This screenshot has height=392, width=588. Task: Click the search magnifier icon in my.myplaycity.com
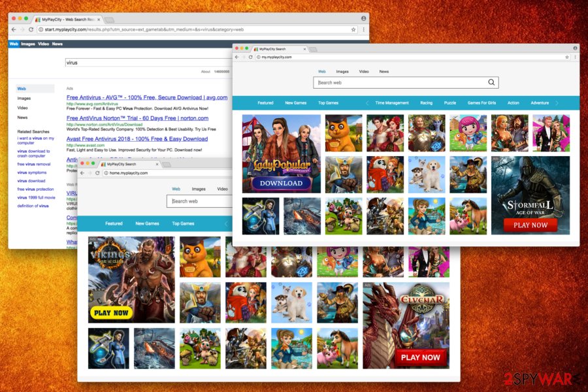click(491, 82)
